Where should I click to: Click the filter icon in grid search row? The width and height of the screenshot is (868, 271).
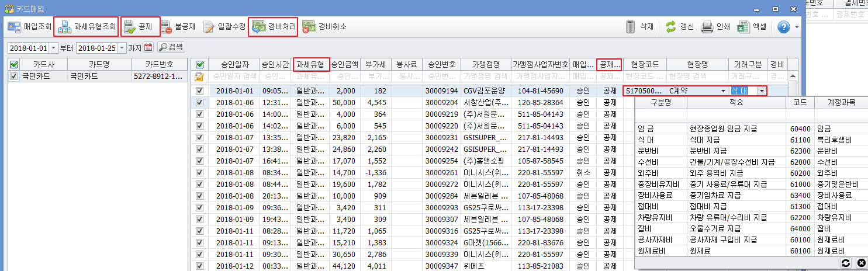(199, 77)
